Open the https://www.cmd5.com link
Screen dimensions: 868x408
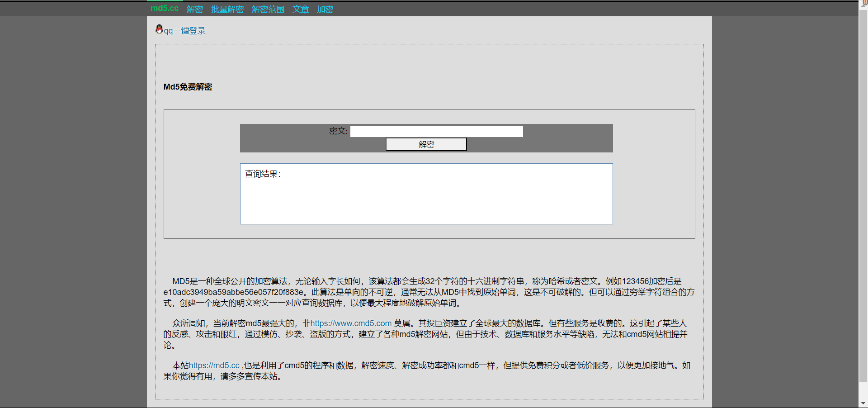tap(352, 323)
